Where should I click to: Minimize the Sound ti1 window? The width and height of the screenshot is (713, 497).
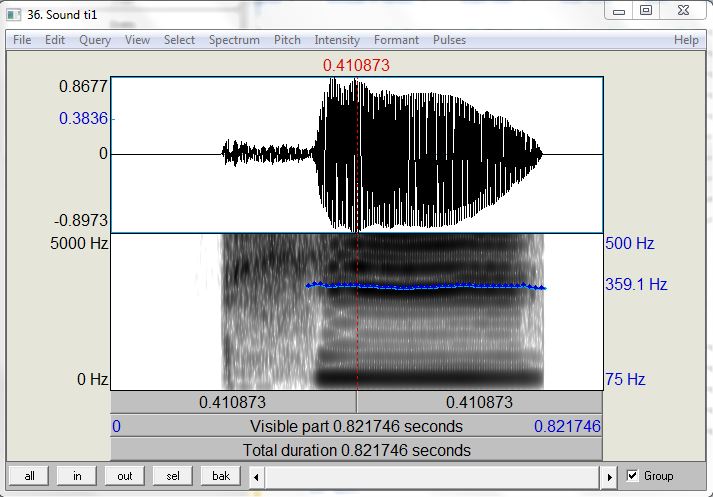(x=619, y=11)
